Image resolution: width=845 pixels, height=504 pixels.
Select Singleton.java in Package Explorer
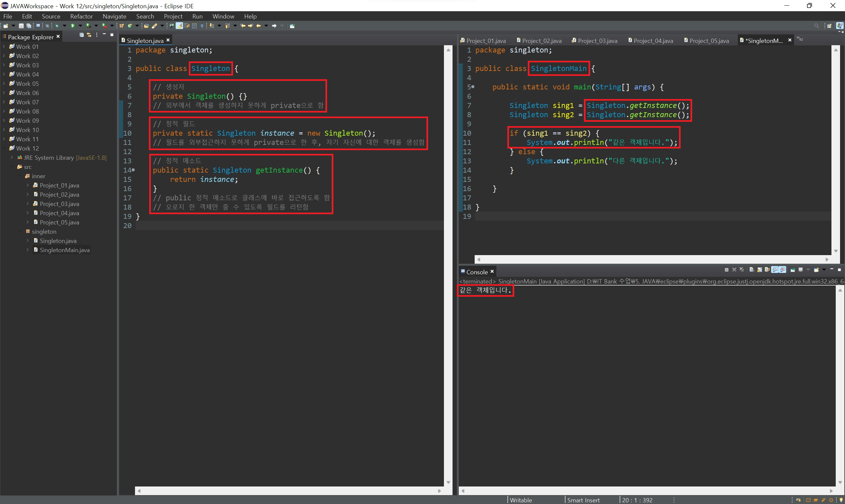click(58, 241)
